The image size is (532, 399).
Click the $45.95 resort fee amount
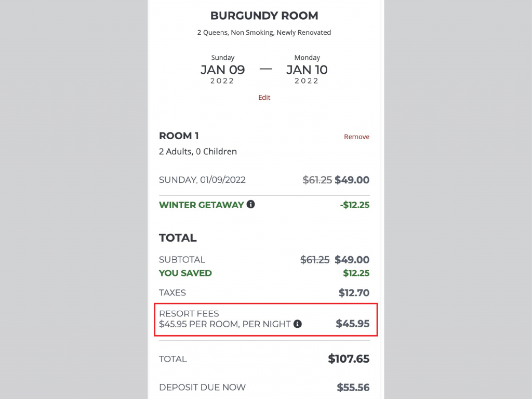click(353, 323)
